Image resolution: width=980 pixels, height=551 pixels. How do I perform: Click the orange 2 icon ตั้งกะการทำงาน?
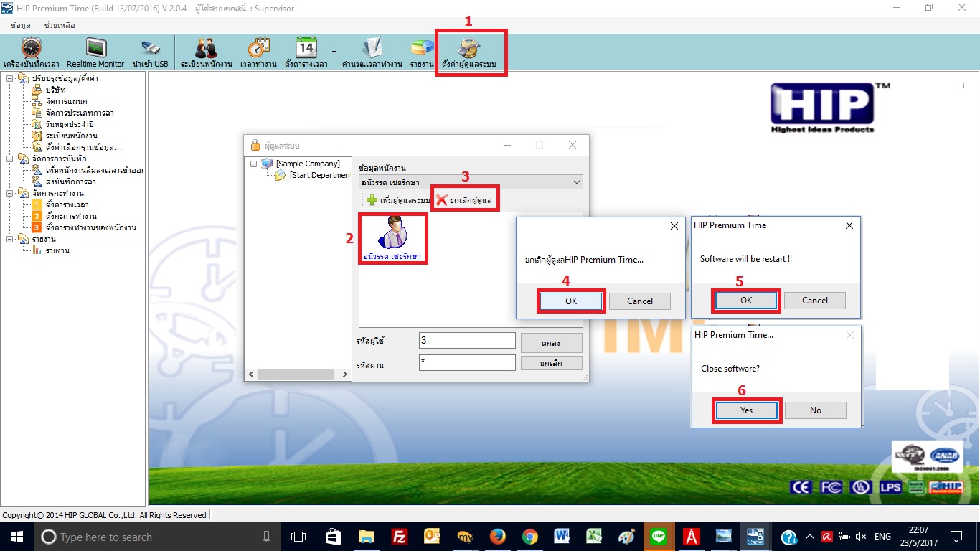pos(37,216)
